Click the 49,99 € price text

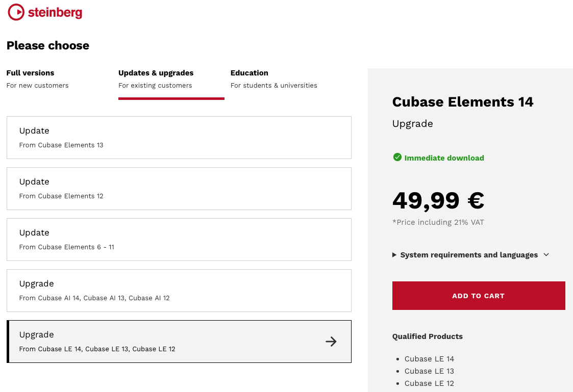click(x=438, y=200)
